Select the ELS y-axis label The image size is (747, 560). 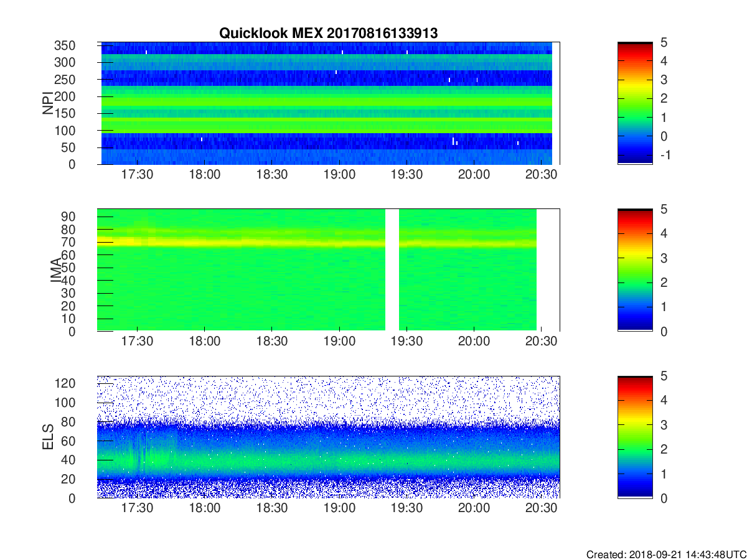click(48, 437)
